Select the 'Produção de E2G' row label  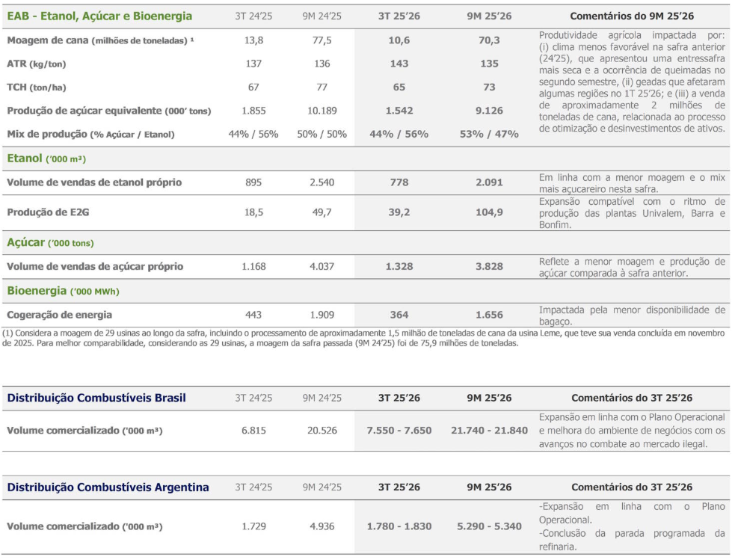click(x=50, y=212)
